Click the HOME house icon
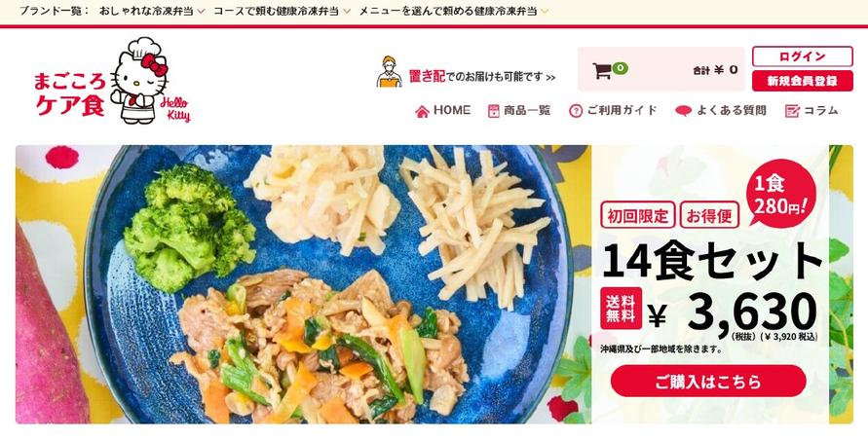Image resolution: width=868 pixels, height=440 pixels. pos(422,111)
